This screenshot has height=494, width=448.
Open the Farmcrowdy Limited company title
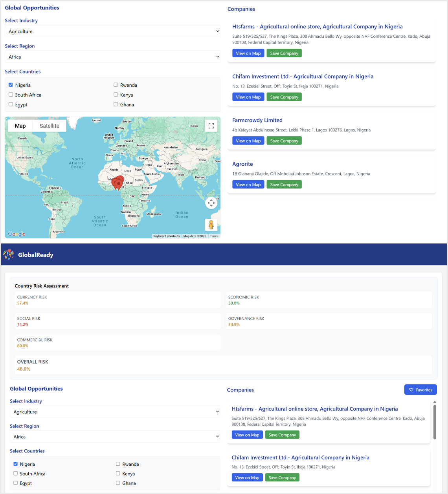tap(257, 120)
